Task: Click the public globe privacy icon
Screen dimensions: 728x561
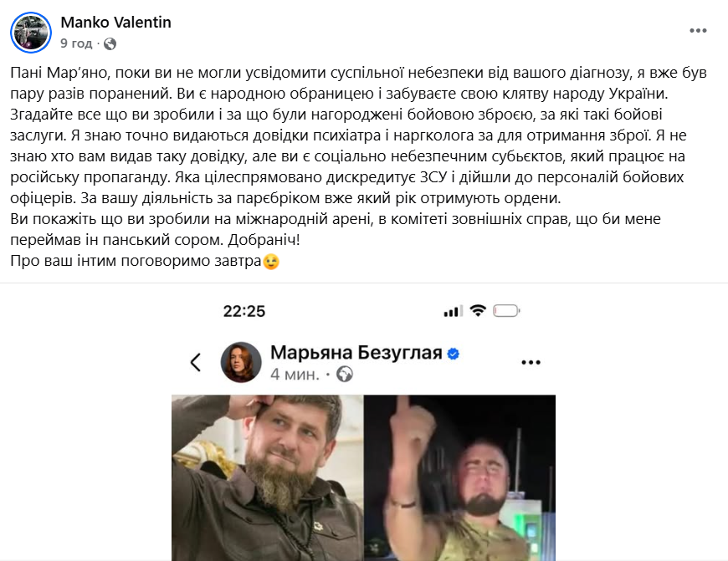Action: click(110, 44)
